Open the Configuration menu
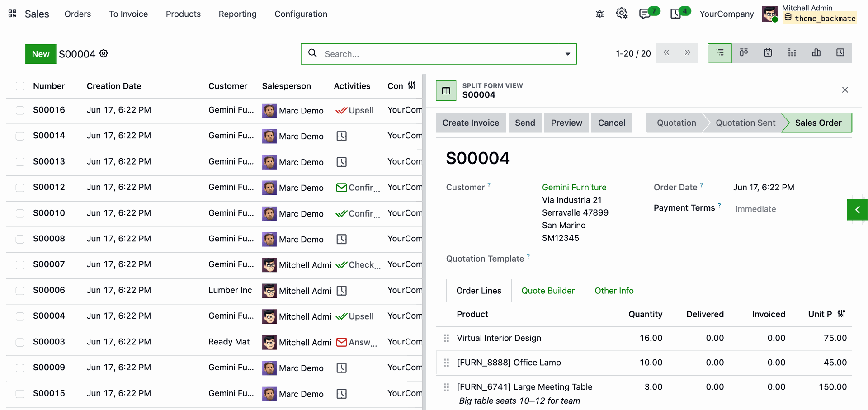868x410 pixels. point(301,14)
